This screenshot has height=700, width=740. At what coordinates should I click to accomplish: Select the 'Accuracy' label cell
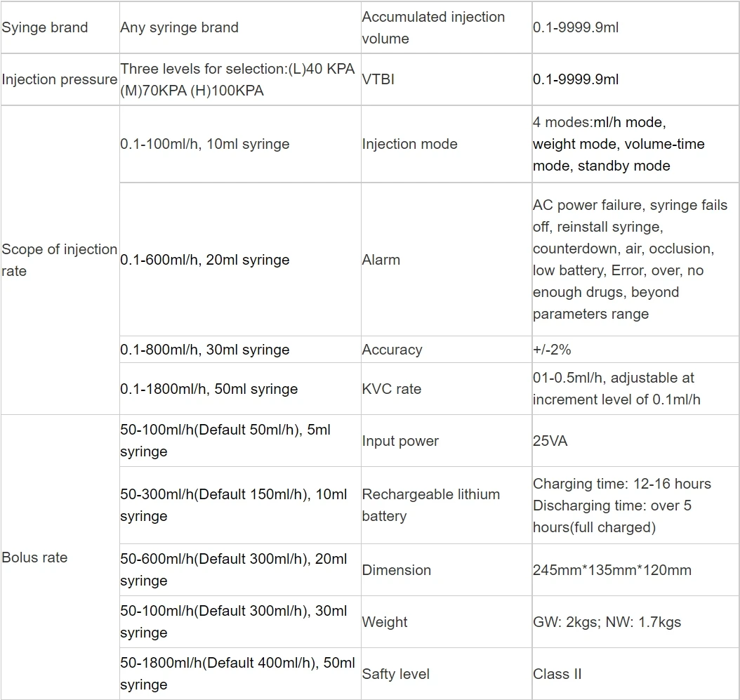click(x=392, y=350)
